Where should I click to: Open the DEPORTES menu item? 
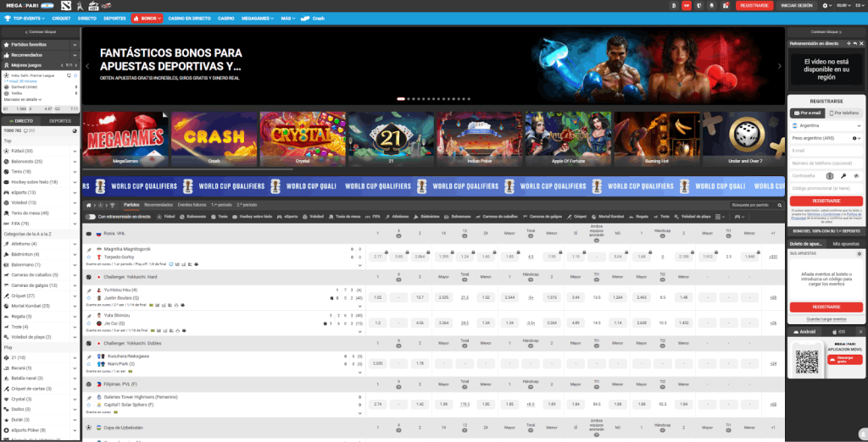115,17
